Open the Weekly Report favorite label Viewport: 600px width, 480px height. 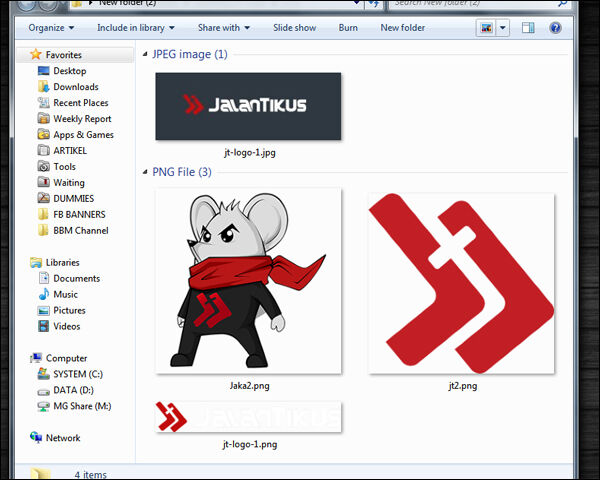pos(82,119)
